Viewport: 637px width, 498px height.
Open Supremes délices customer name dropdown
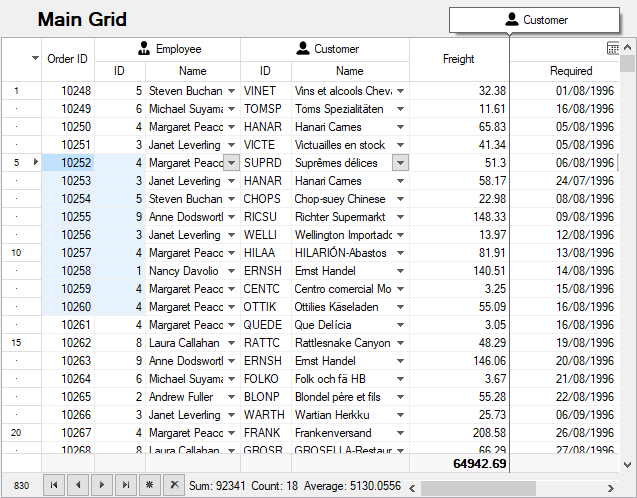(400, 163)
